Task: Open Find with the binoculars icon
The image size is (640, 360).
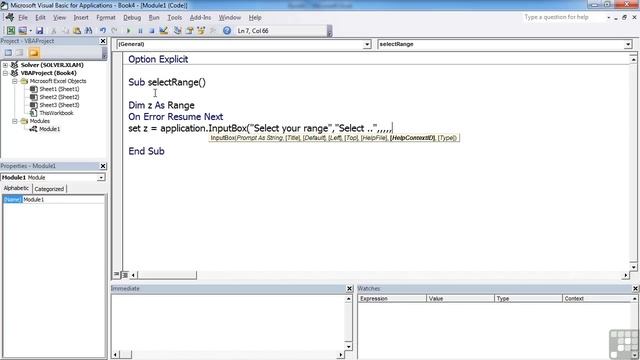Action: 88,31
